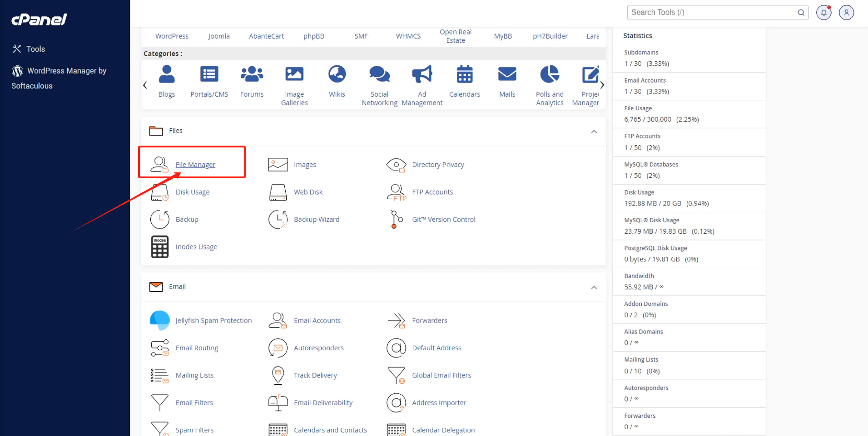Open Tools from the sidebar

(x=35, y=49)
